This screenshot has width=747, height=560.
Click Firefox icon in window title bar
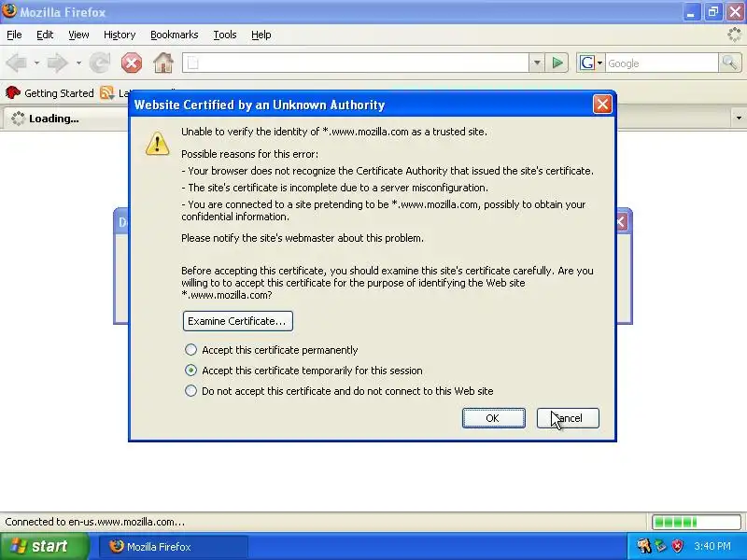tap(8, 11)
